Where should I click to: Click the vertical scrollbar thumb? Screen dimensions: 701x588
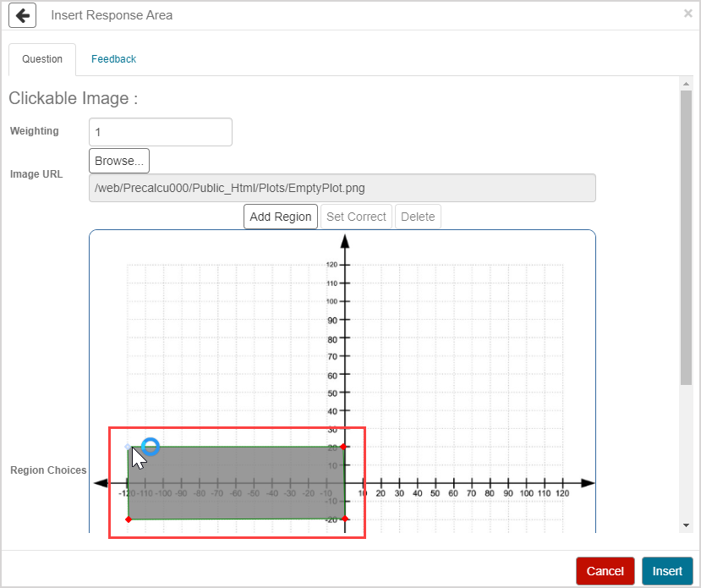pos(686,237)
